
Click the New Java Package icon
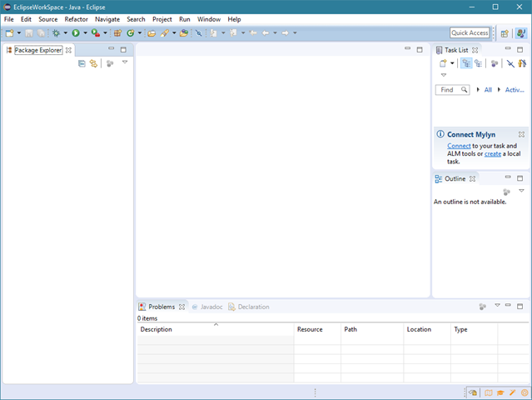coord(117,33)
